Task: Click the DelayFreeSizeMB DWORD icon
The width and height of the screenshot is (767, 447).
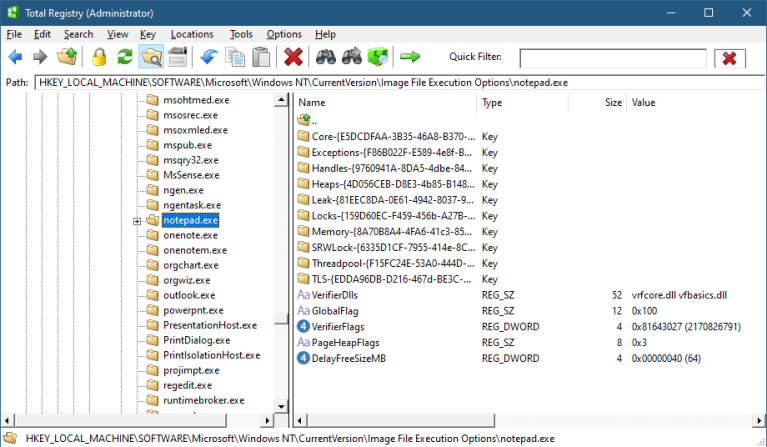Action: [x=303, y=358]
